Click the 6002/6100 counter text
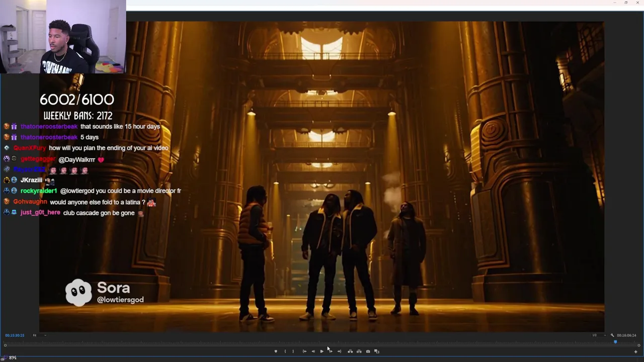The height and width of the screenshot is (362, 644). pyautogui.click(x=77, y=100)
